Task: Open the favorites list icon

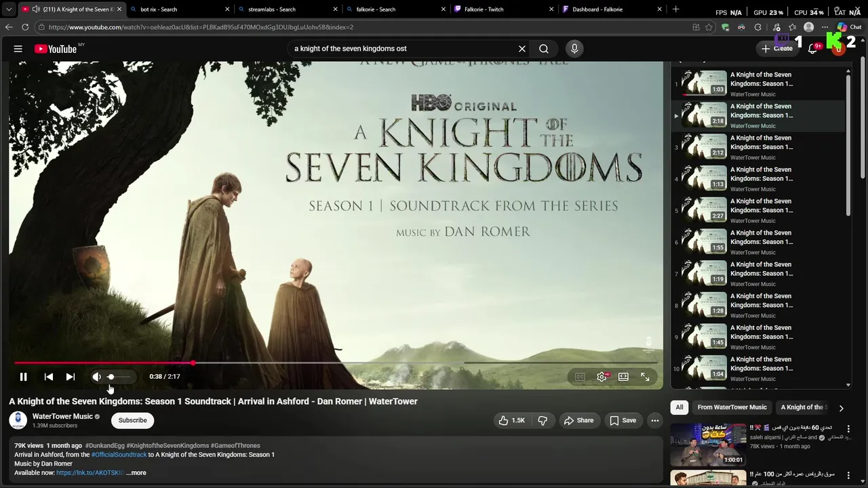Action: point(792,27)
